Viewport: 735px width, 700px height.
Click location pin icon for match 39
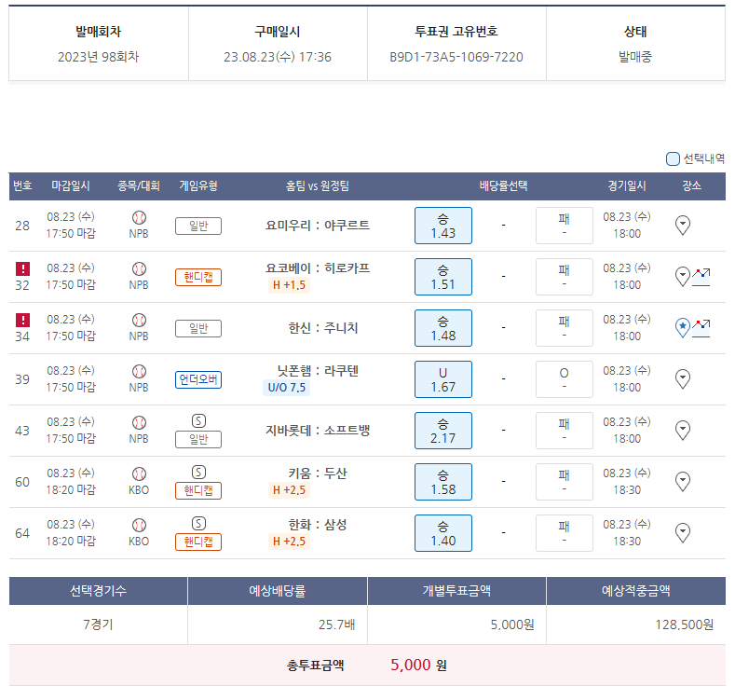click(x=682, y=379)
